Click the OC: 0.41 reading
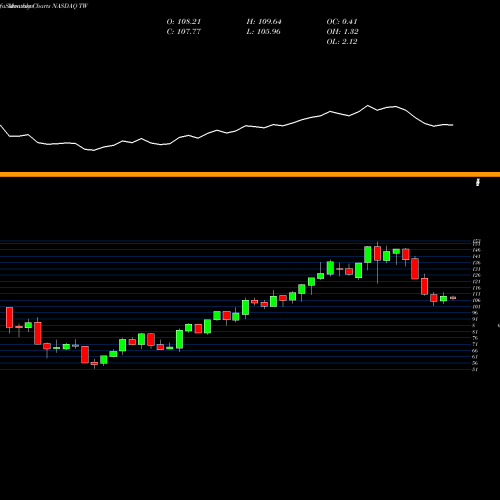Viewport: 500px width, 500px height. 342,22
